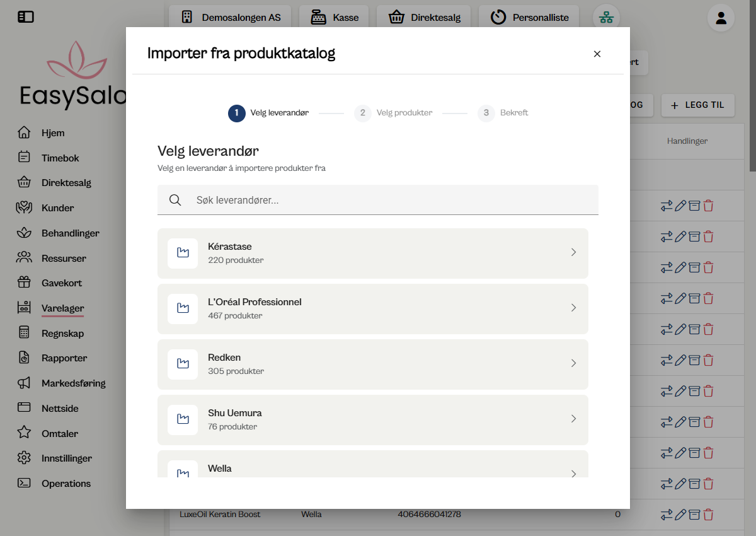Click the LEGG TIL button
Image resolution: width=756 pixels, height=536 pixels.
tap(697, 105)
